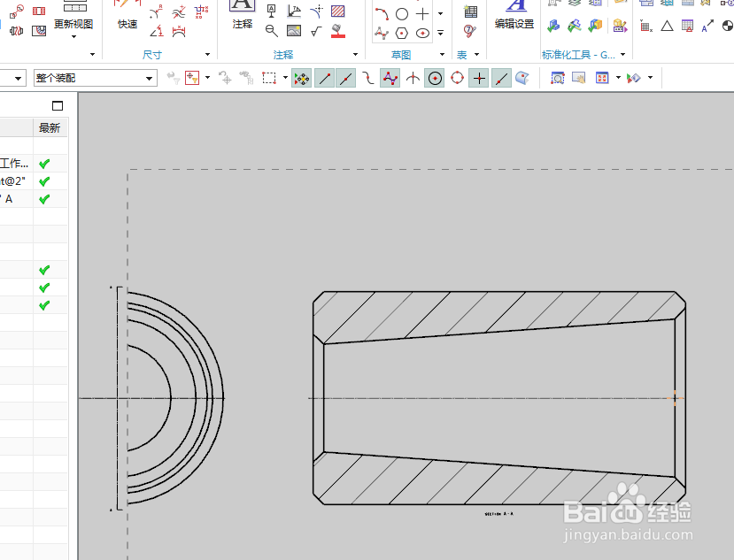Click the green-check yellow cube icon
Screen dimensions: 734x560
click(595, 26)
